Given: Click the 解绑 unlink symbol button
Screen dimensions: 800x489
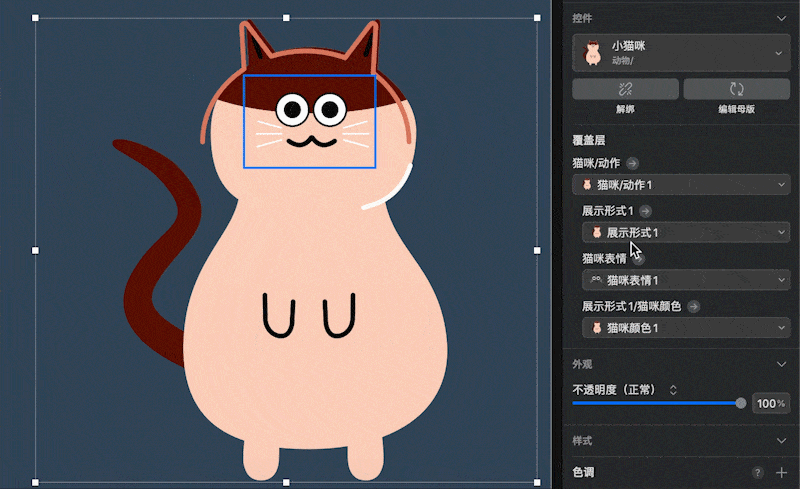Looking at the screenshot, I should point(625,89).
